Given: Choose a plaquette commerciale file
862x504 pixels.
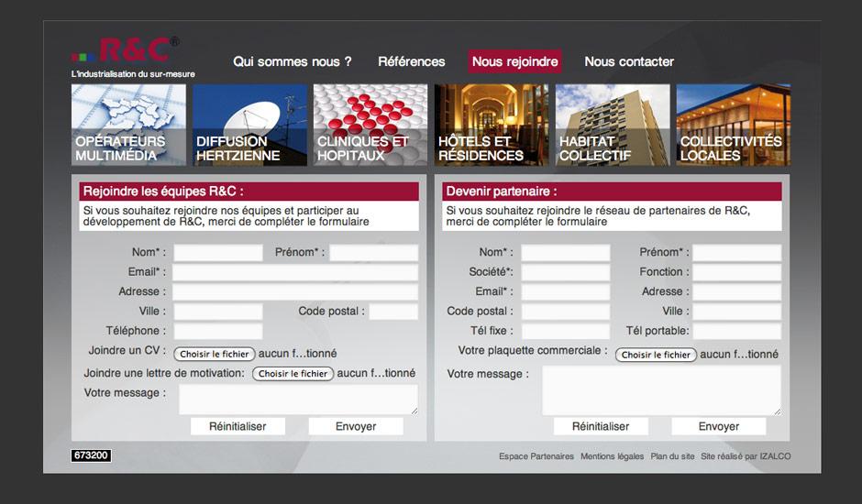Looking at the screenshot, I should pos(656,355).
